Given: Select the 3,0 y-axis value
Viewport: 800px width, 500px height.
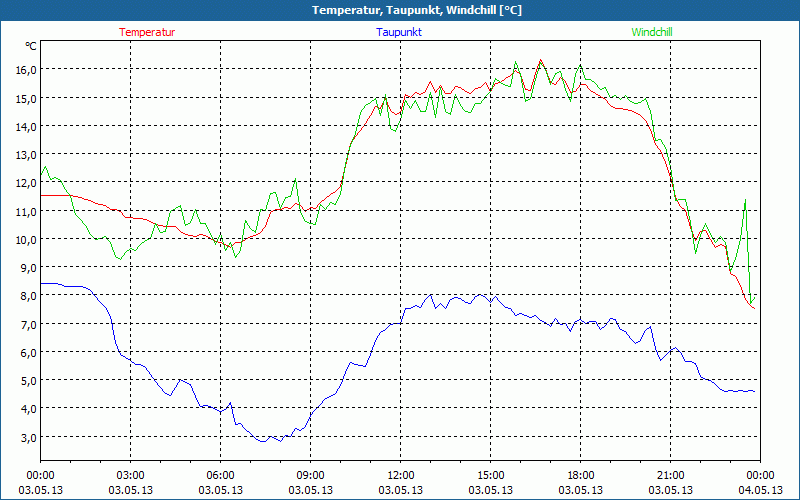Looking at the screenshot, I should click(29, 437).
